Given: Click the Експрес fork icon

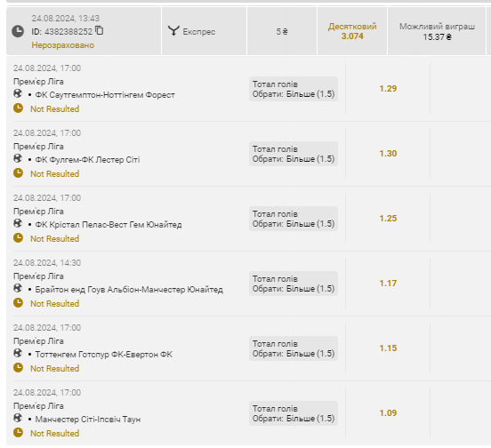Looking at the screenshot, I should coord(173,31).
